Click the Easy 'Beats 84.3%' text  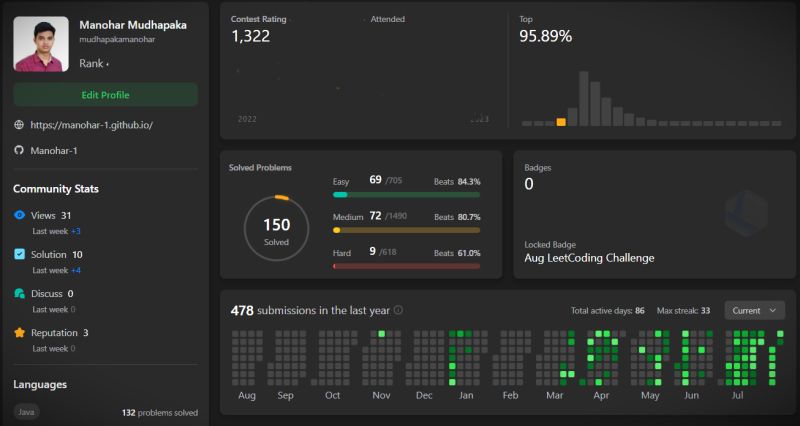pyautogui.click(x=457, y=182)
